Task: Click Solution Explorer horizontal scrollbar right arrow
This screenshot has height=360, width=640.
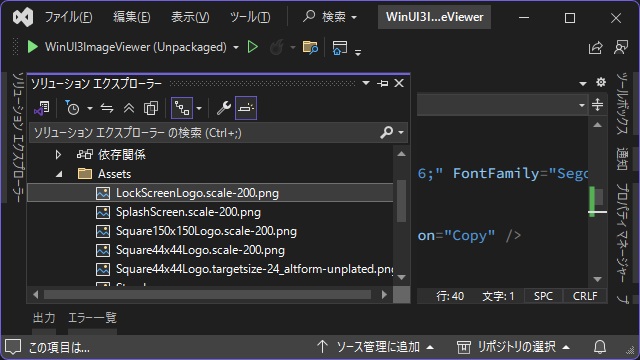Action: [384, 294]
